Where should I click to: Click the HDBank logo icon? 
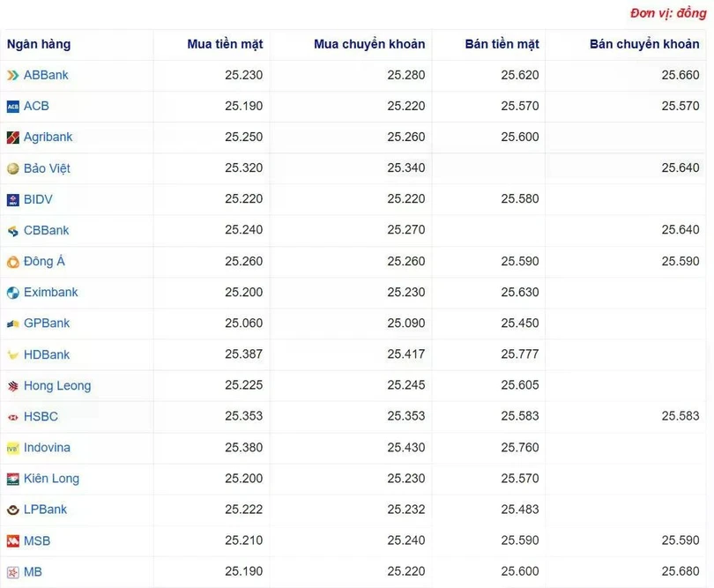12,355
